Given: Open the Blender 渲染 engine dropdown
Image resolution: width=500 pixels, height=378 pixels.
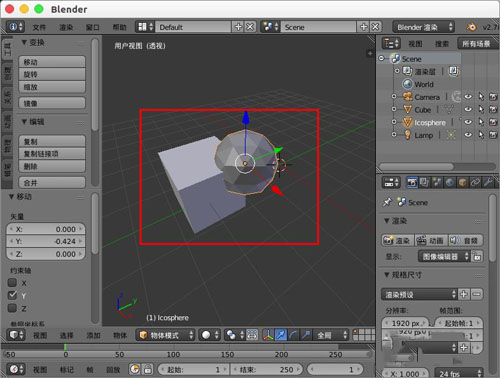Looking at the screenshot, I should (423, 27).
